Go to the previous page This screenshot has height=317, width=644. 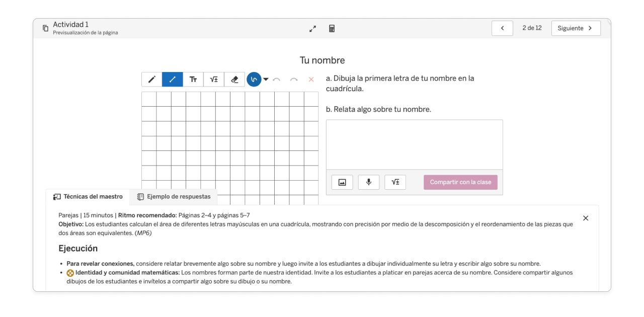(502, 28)
